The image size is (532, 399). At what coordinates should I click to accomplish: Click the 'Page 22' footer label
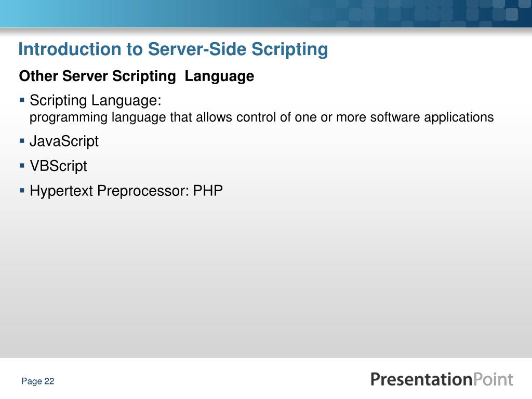click(x=37, y=381)
